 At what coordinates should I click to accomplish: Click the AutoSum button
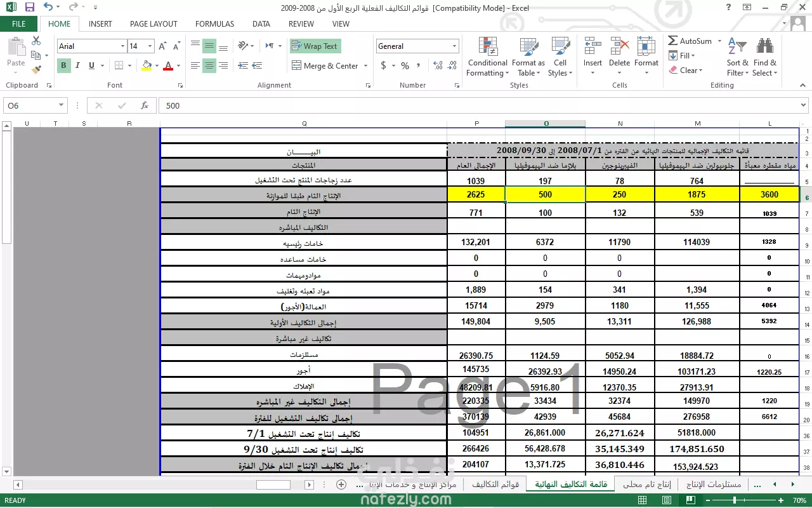690,41
